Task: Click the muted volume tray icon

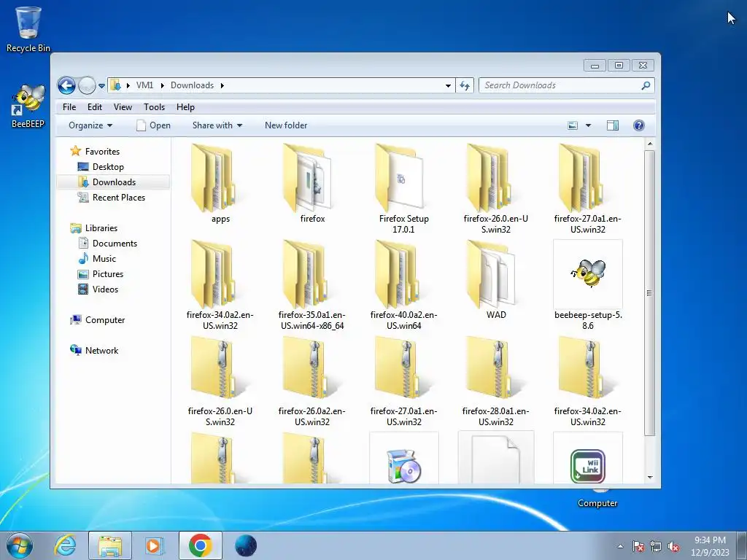Action: (x=673, y=546)
